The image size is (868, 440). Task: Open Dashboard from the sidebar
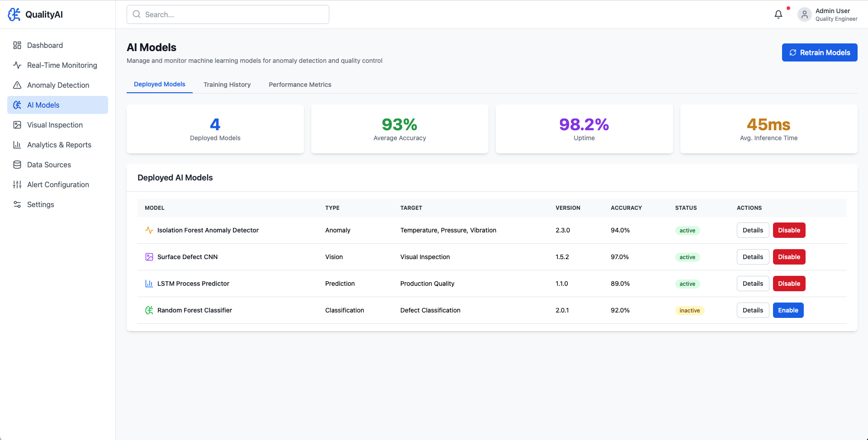click(45, 45)
